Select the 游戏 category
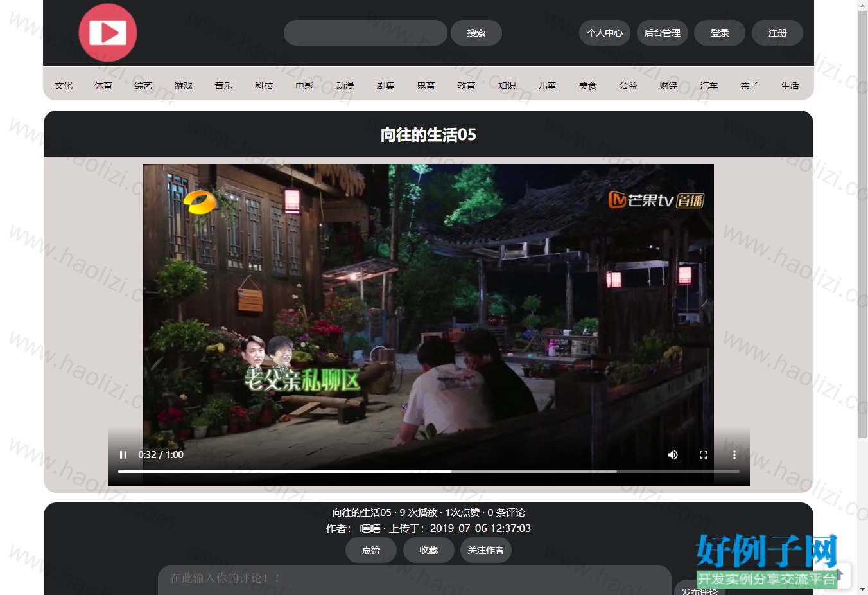Screen dimensions: 868x595 click(x=183, y=85)
